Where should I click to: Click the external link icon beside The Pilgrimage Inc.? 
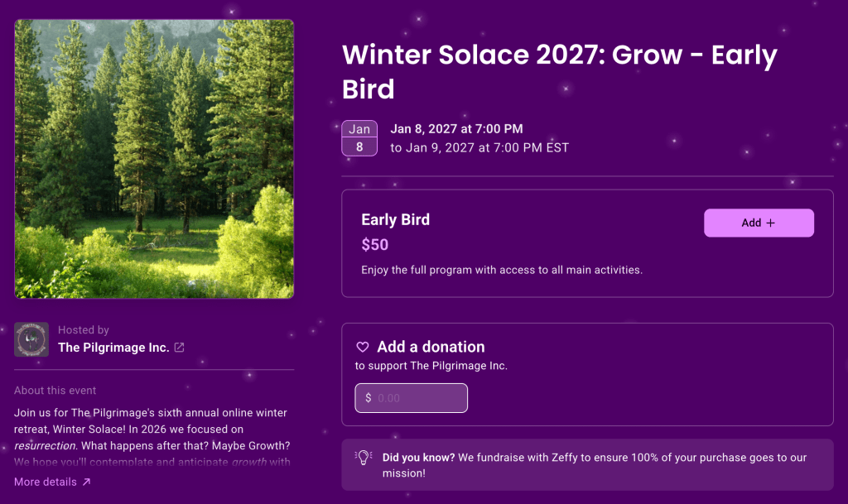179,348
